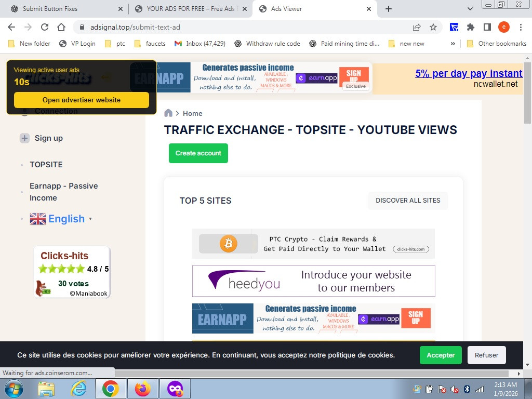Click the top Earnapp header banner
This screenshot has height=399, width=532.
(x=251, y=77)
